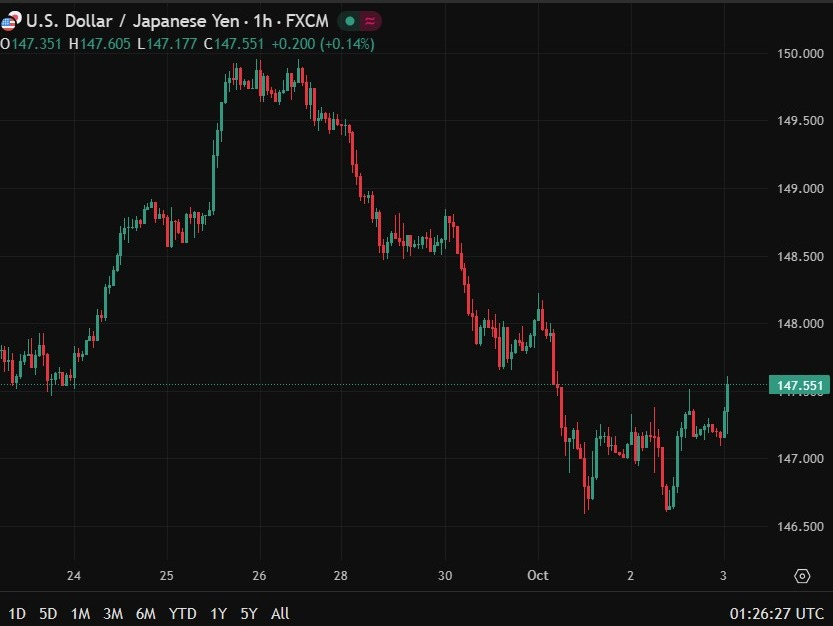This screenshot has height=626, width=833.
Task: Select the 1D time range
Action: coord(17,613)
